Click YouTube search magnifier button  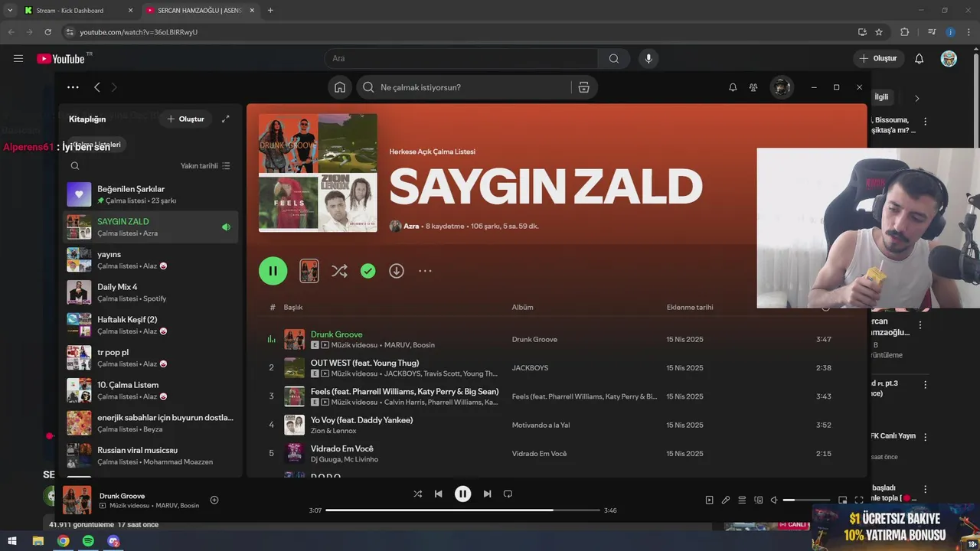point(614,59)
